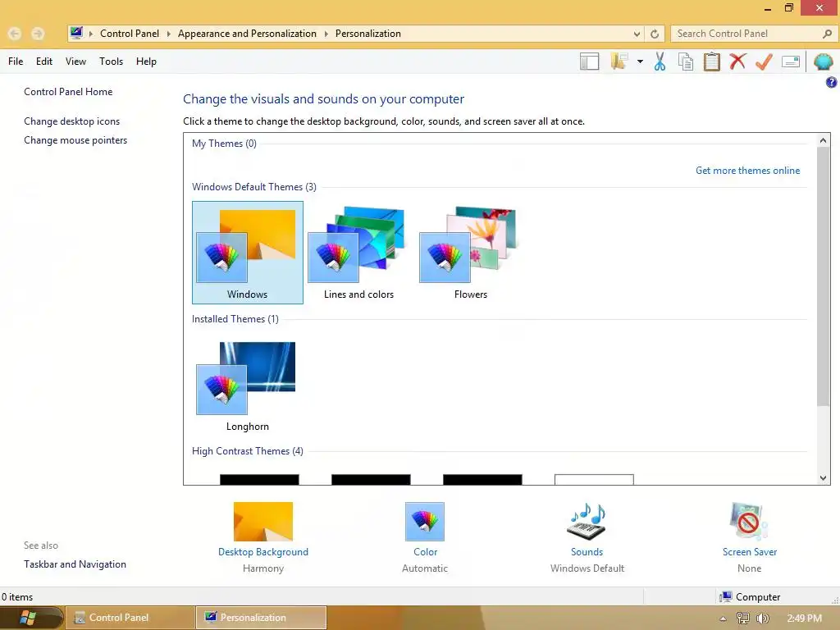Viewport: 840px width, 630px height.
Task: Click the Screen Saver link text
Action: [750, 552]
